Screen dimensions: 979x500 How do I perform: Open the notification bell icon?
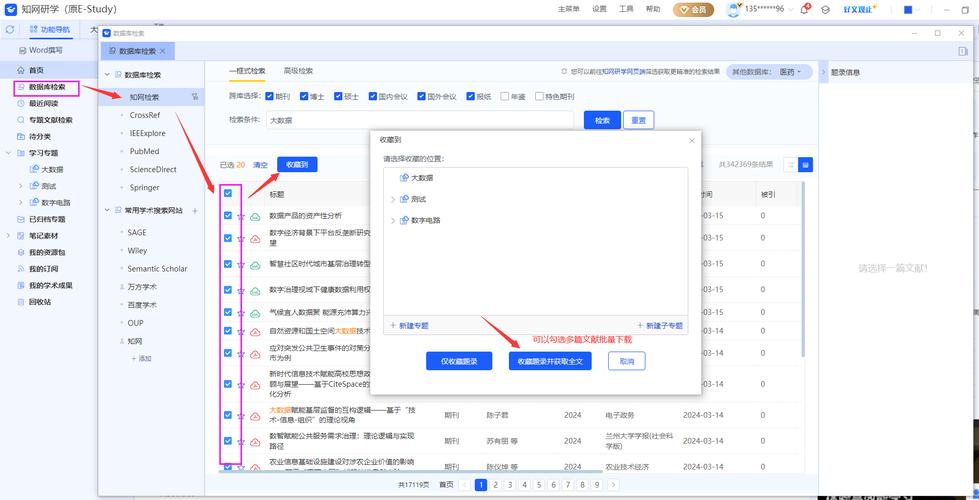click(805, 9)
